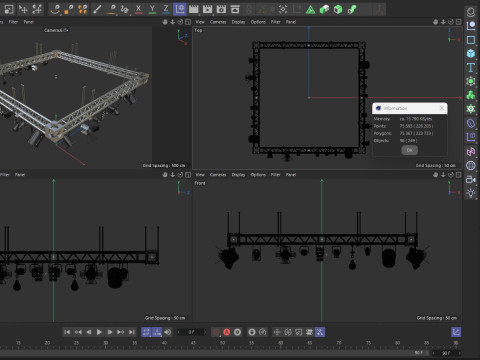This screenshot has height=360, width=480.
Task: Toggle Z axis lock
Action: 166,9
